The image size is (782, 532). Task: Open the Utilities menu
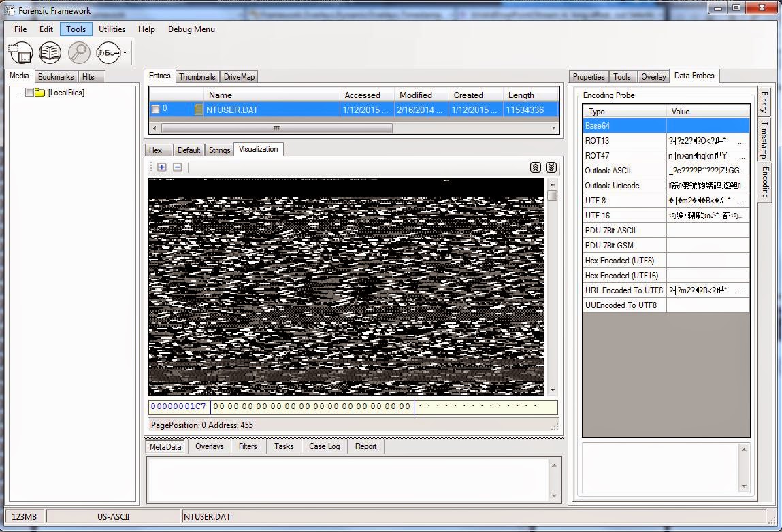pyautogui.click(x=112, y=29)
